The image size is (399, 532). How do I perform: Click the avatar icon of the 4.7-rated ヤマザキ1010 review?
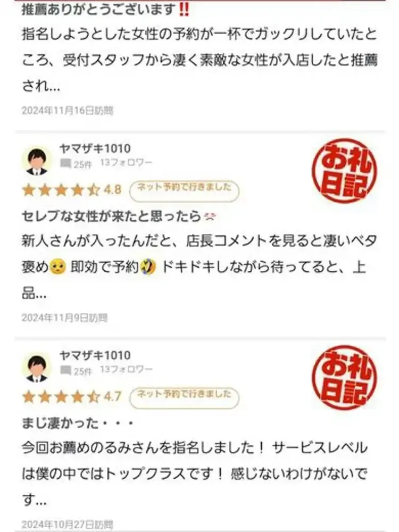click(37, 368)
